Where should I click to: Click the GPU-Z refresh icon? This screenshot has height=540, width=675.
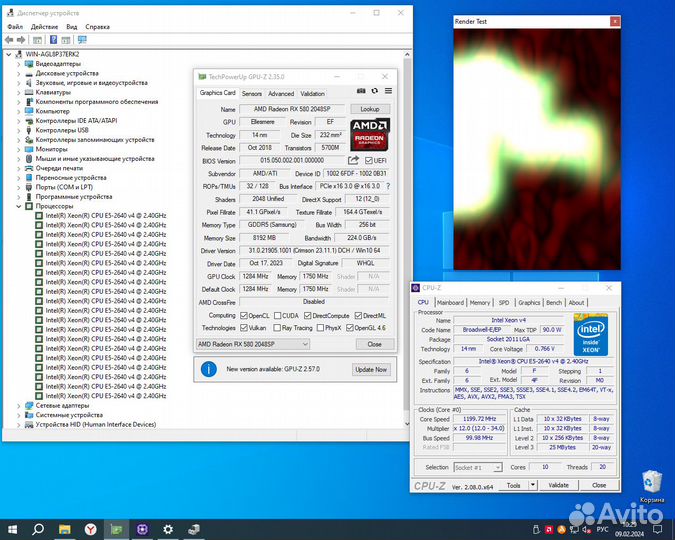[374, 92]
